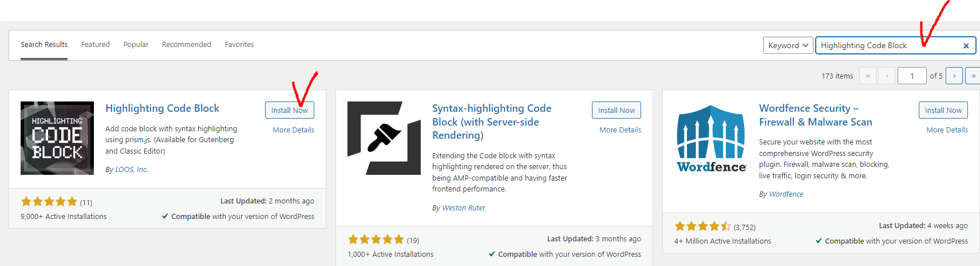View More Details for Highlighting Code Block

click(x=293, y=130)
